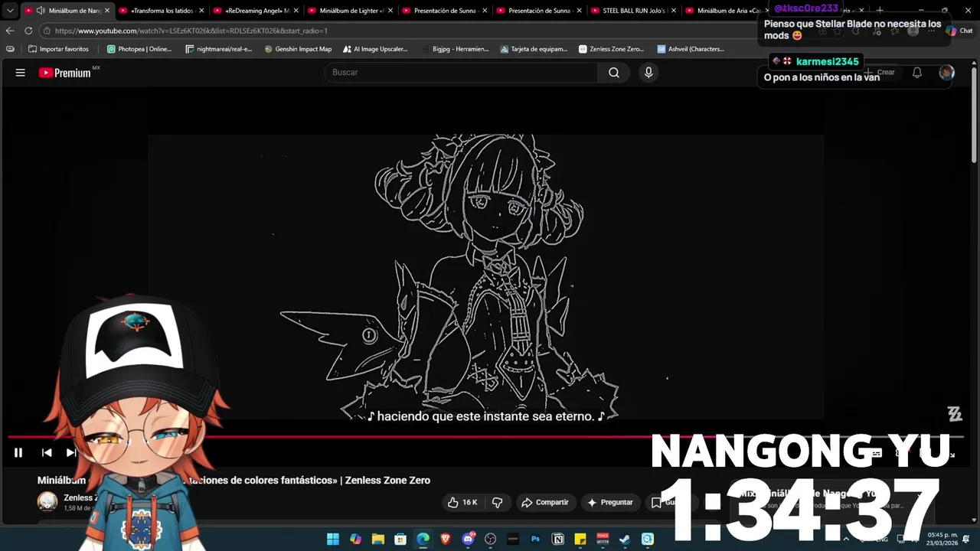Image resolution: width=980 pixels, height=551 pixels.
Task: Click the Compartir share button
Action: (x=544, y=502)
